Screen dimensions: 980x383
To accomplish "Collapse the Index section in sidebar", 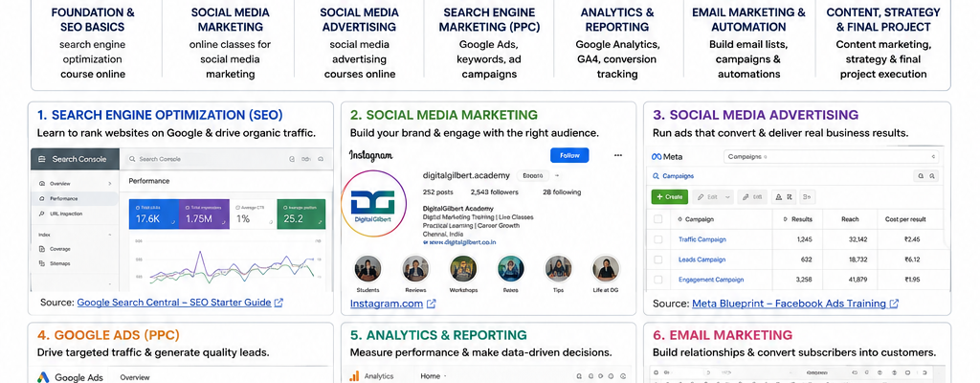I will tap(110, 235).
